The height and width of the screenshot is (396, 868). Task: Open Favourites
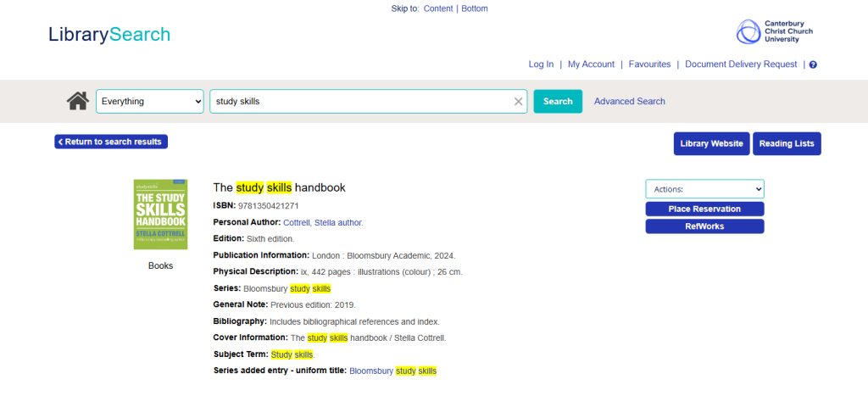649,64
